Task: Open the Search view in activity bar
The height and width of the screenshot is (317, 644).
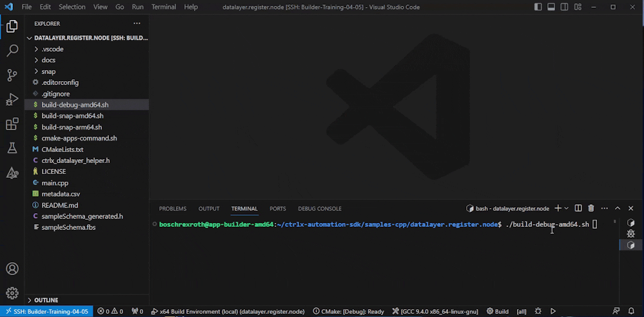Action: click(x=12, y=51)
